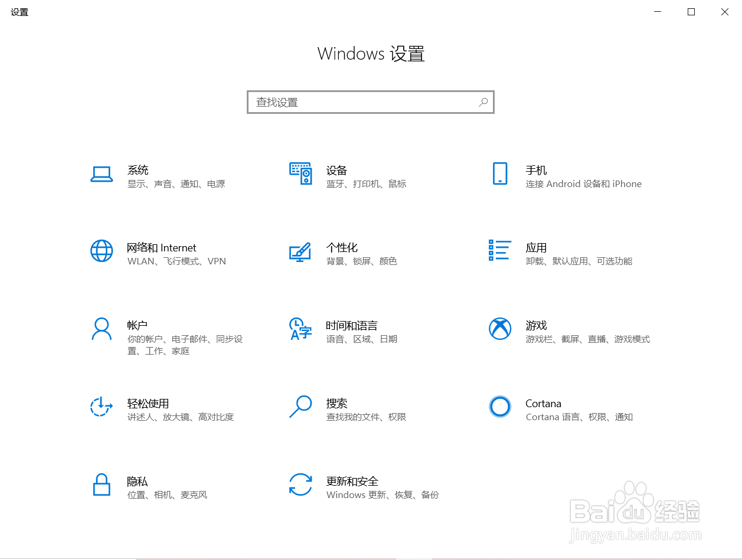This screenshot has height=560, width=742.
Task: Click the description 查找我的文件、权限
Action: click(x=366, y=417)
